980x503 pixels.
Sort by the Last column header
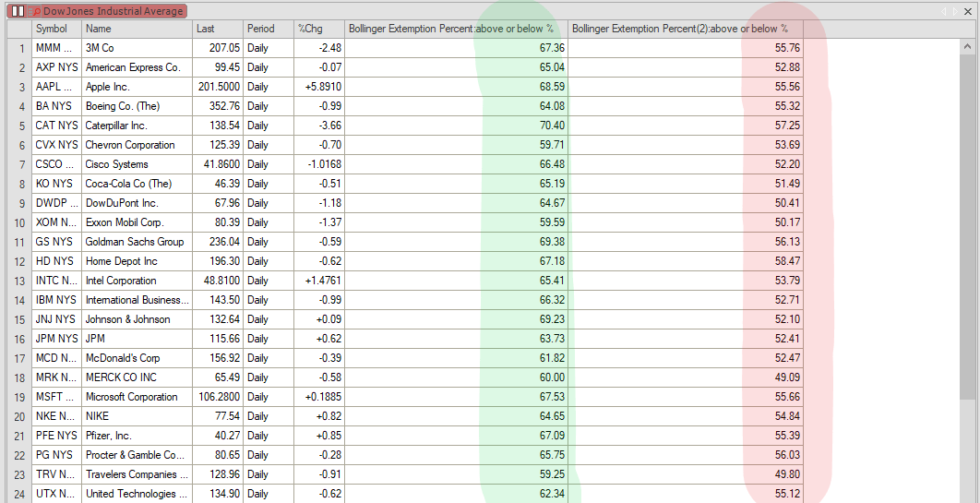point(218,28)
